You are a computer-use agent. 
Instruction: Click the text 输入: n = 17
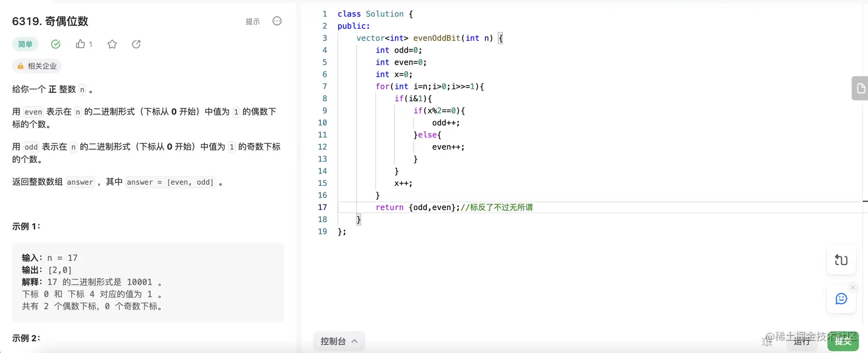[49, 258]
